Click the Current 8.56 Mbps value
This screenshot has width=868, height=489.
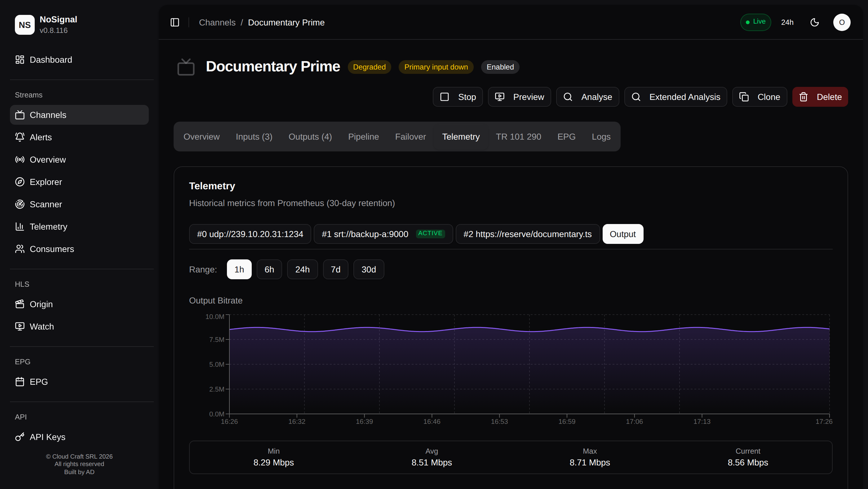pyautogui.click(x=748, y=462)
